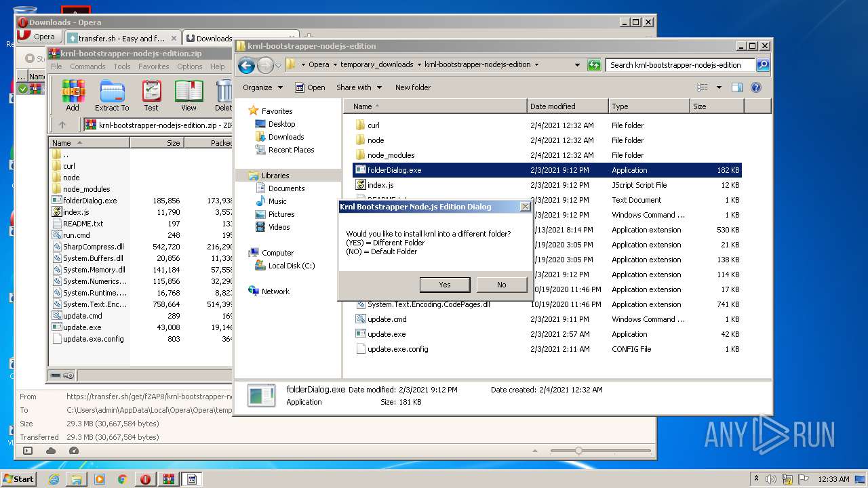Expand the views options dropdown arrow
The height and width of the screenshot is (488, 868).
[x=719, y=87]
